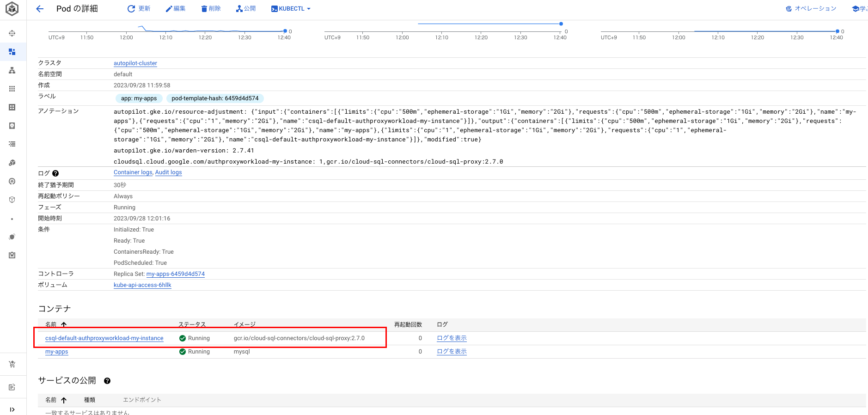Open the small dot sidebar icon

(12, 219)
